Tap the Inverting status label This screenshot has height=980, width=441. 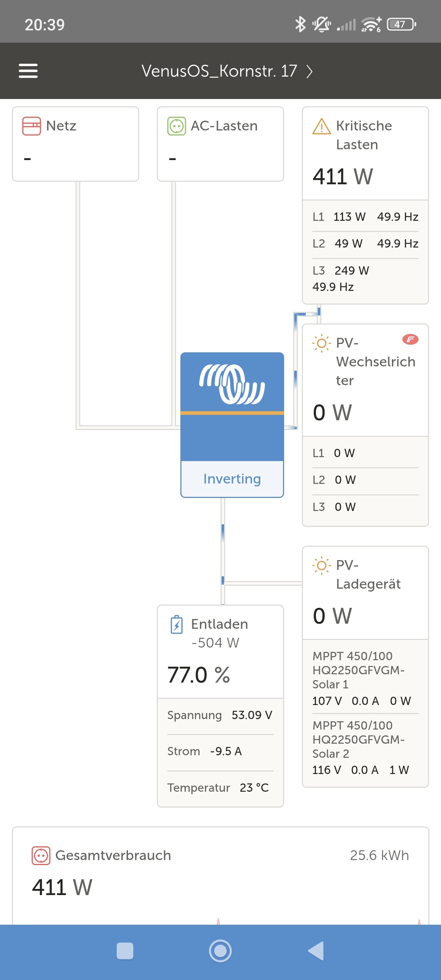pos(232,478)
